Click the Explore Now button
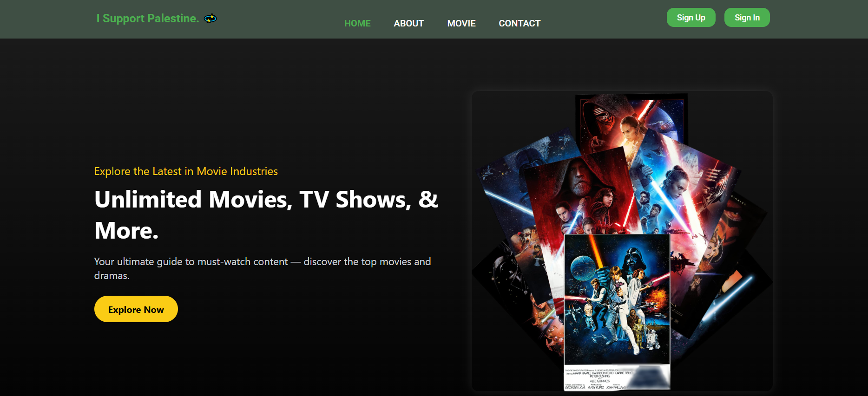Image resolution: width=868 pixels, height=396 pixels. pyautogui.click(x=136, y=309)
